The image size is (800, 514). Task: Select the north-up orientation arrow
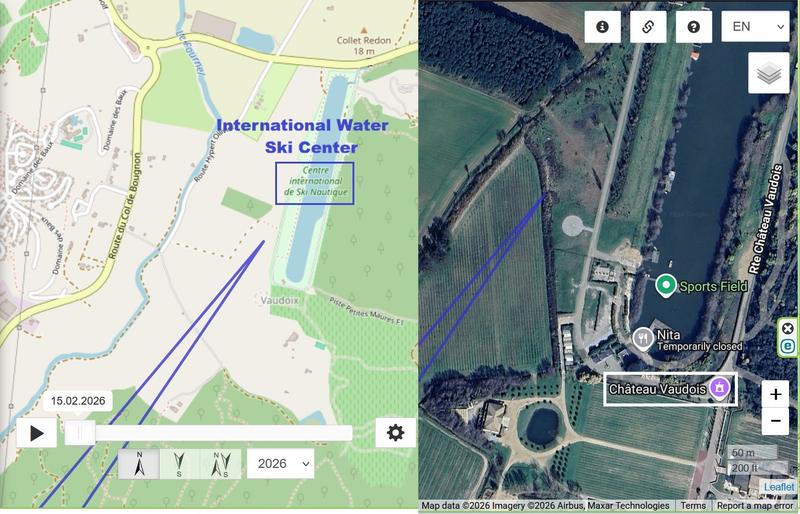(139, 463)
